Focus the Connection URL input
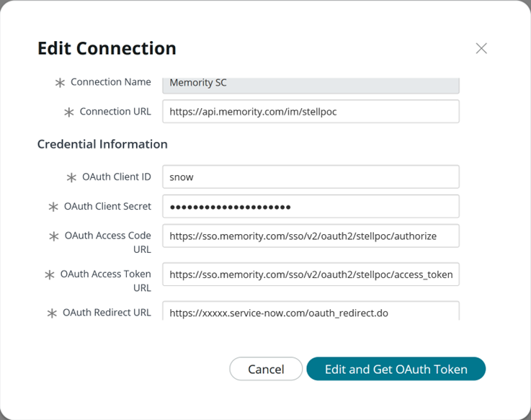The height and width of the screenshot is (420, 531). (x=311, y=112)
